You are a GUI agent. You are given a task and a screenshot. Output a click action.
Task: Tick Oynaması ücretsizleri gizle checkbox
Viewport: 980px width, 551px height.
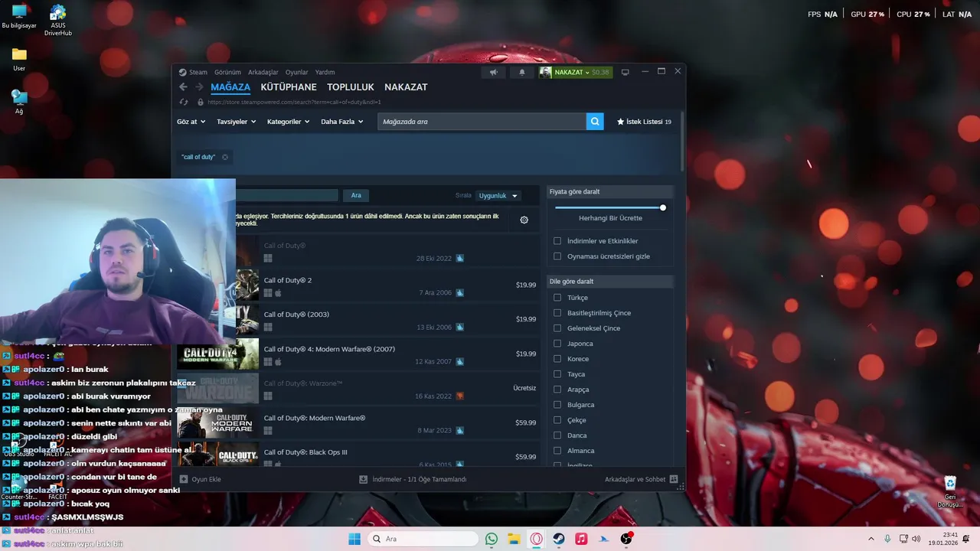coord(557,256)
